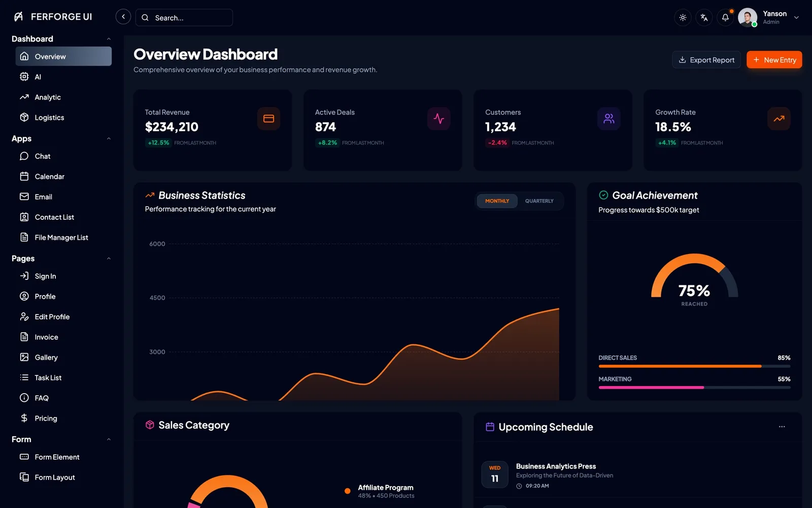Click the Task List icon
Viewport: 812px width, 508px height.
click(24, 377)
